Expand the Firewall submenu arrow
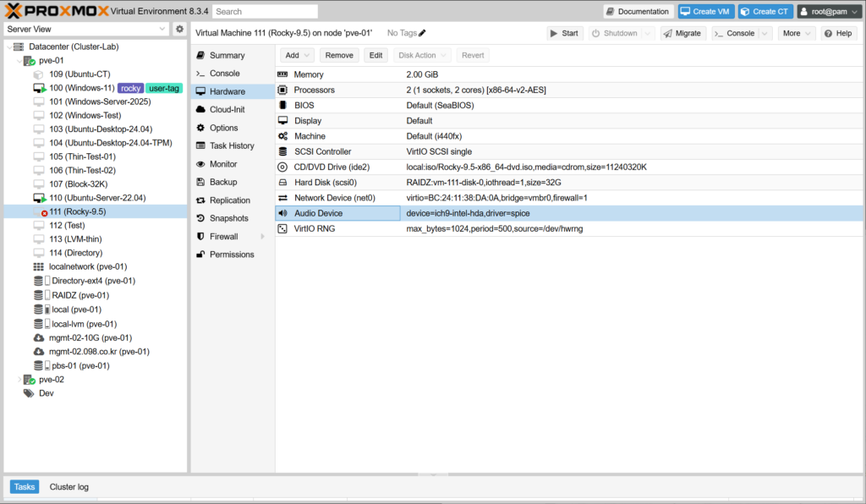The height and width of the screenshot is (504, 866). 262,237
